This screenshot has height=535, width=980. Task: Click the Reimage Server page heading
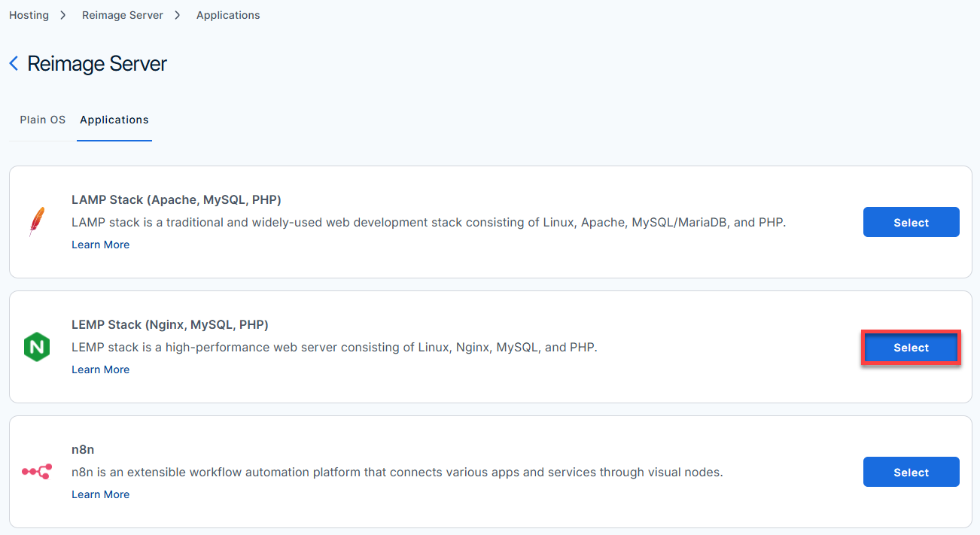point(97,64)
